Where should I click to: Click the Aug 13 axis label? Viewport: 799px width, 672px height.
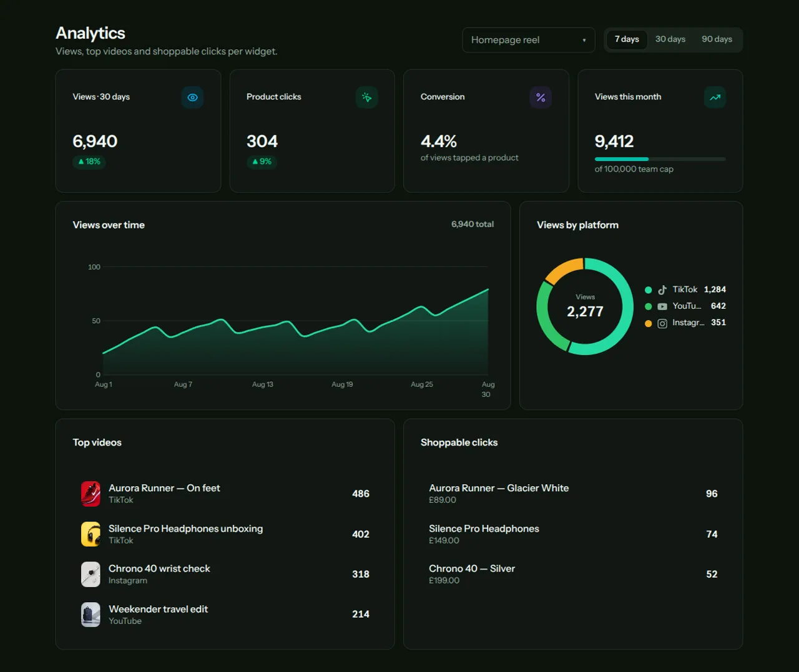pyautogui.click(x=263, y=384)
